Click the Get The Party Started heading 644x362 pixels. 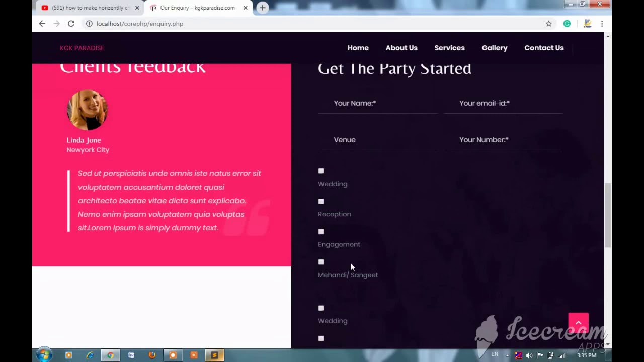click(x=394, y=68)
